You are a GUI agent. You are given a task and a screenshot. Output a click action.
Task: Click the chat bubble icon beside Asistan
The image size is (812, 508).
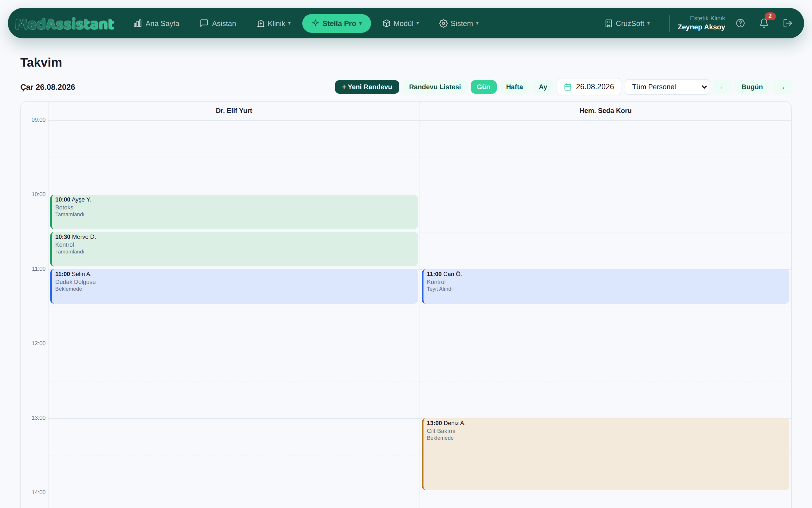[204, 23]
